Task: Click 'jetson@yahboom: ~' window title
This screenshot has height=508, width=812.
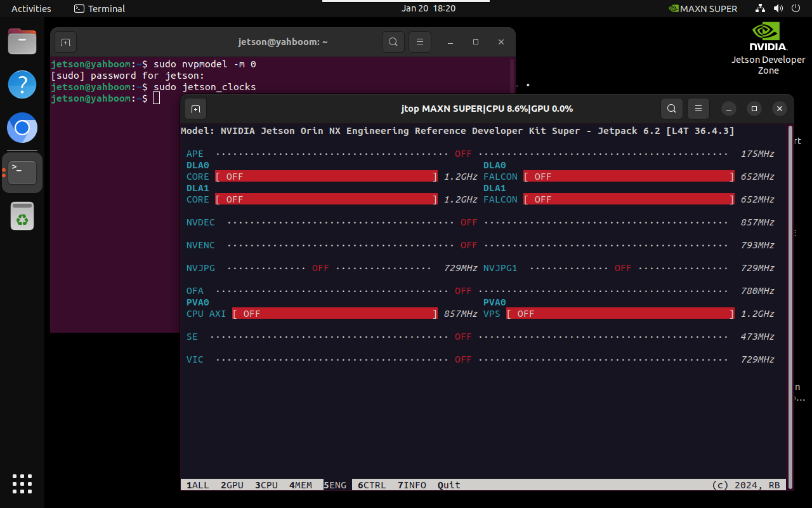Action: pos(283,42)
